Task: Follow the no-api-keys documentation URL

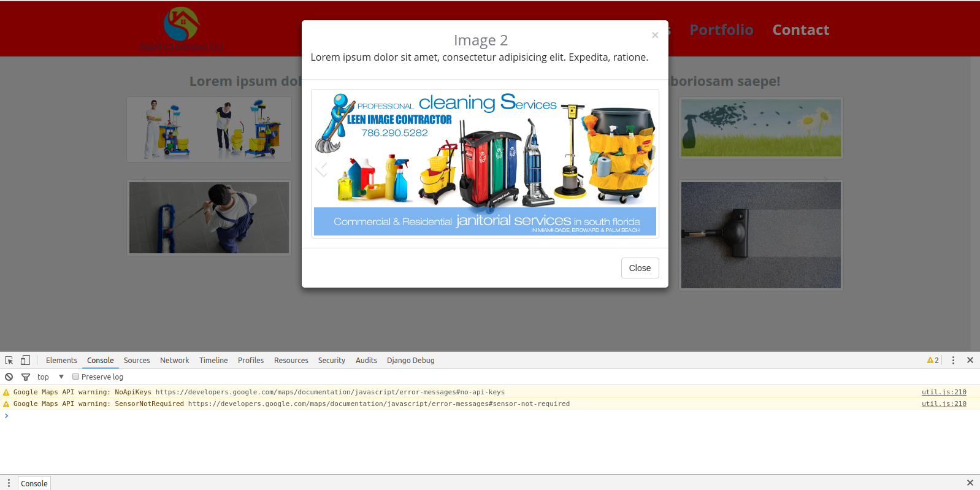Action: tap(330, 392)
